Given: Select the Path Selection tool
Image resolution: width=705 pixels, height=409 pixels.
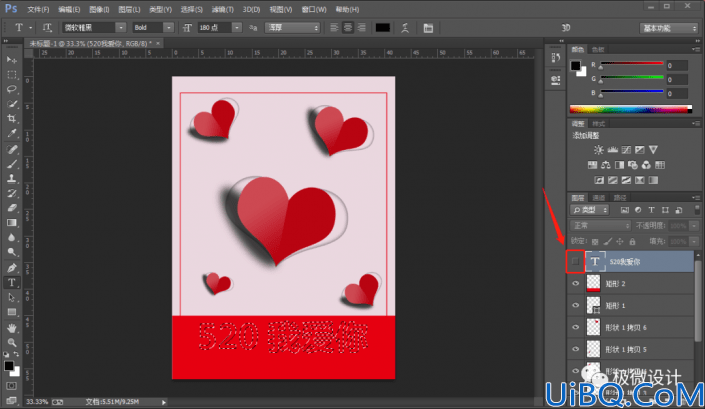Looking at the screenshot, I should [12, 297].
